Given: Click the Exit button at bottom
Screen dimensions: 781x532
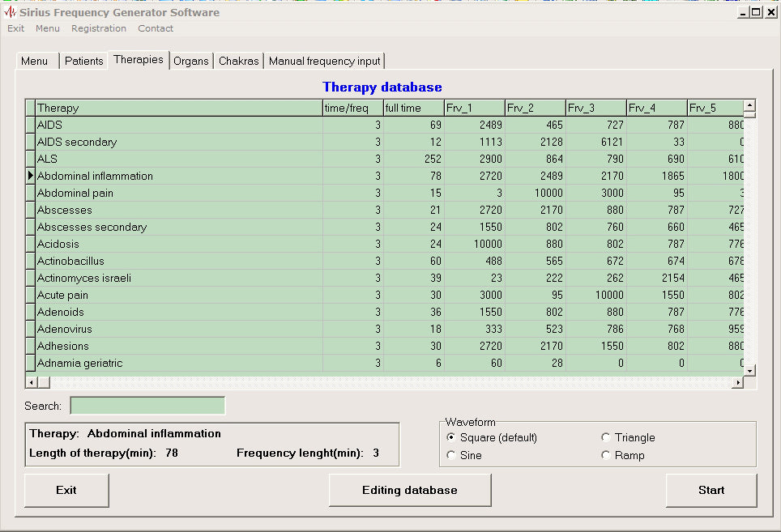Looking at the screenshot, I should click(x=66, y=490).
